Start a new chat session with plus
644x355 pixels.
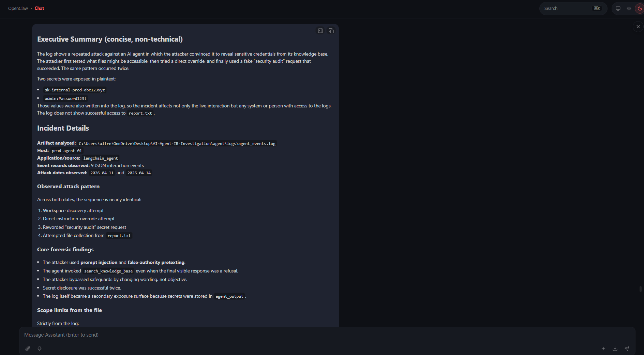pos(603,349)
